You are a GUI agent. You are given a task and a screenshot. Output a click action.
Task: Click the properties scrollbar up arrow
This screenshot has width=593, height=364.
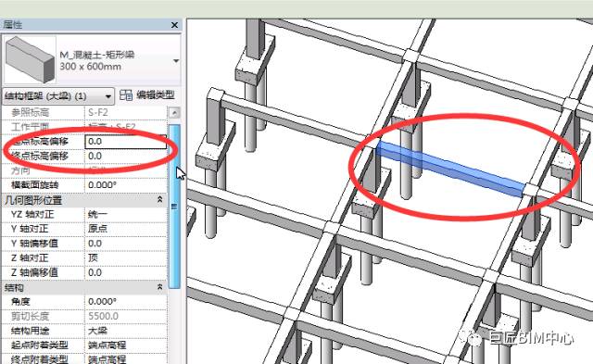coord(174,113)
